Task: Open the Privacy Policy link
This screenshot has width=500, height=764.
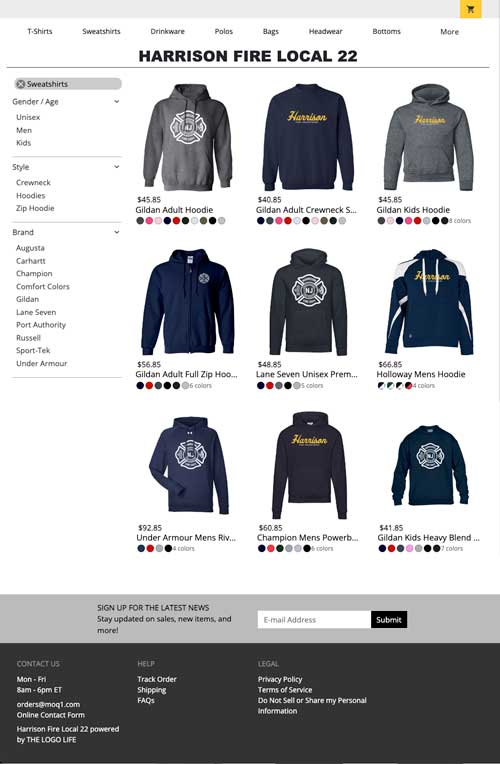Action: [x=280, y=679]
